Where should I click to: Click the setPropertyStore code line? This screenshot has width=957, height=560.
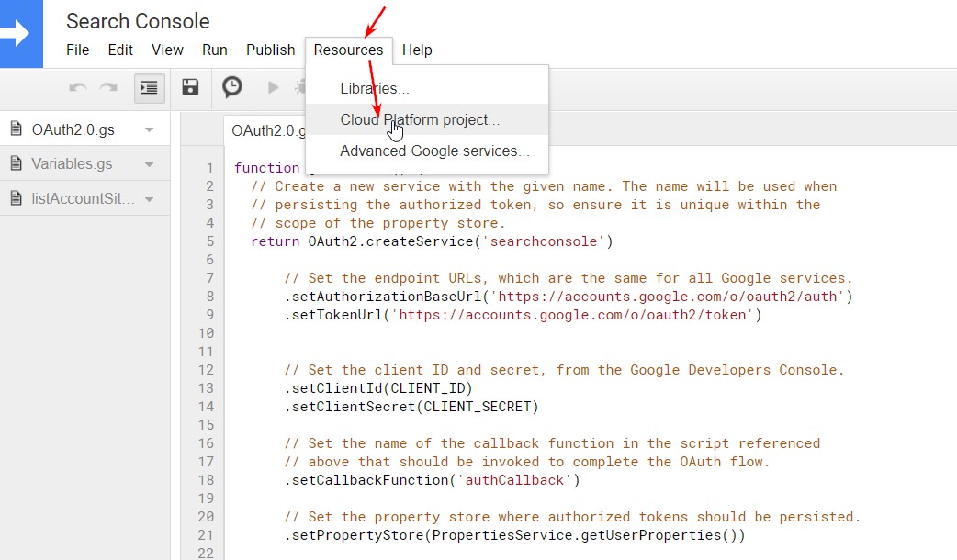pyautogui.click(x=514, y=535)
